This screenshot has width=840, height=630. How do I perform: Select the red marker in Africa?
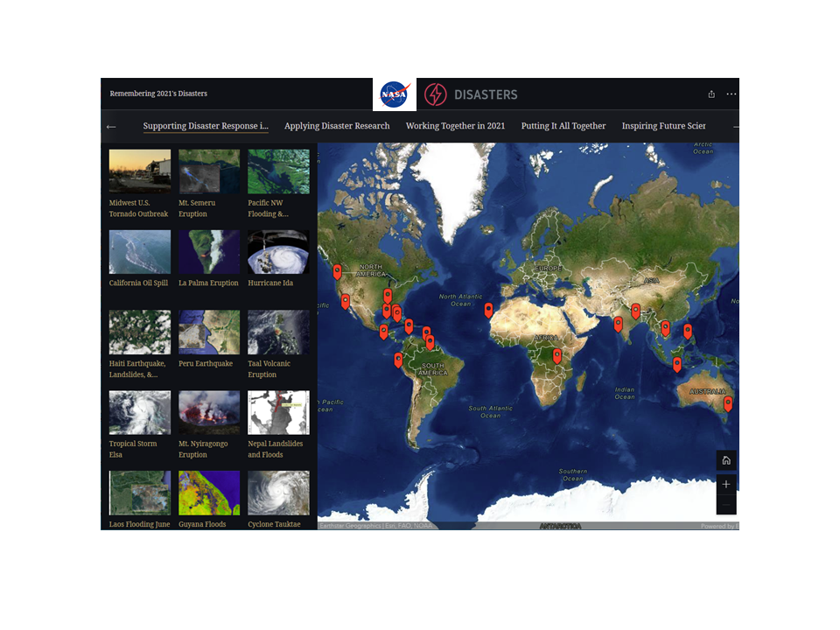(x=556, y=355)
